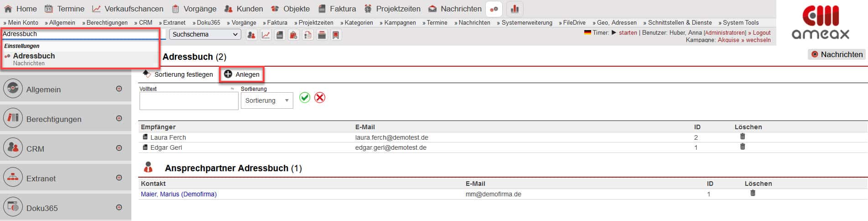Click the customers quick-search toolbar icon
This screenshot has height=221, width=868.
(251, 35)
